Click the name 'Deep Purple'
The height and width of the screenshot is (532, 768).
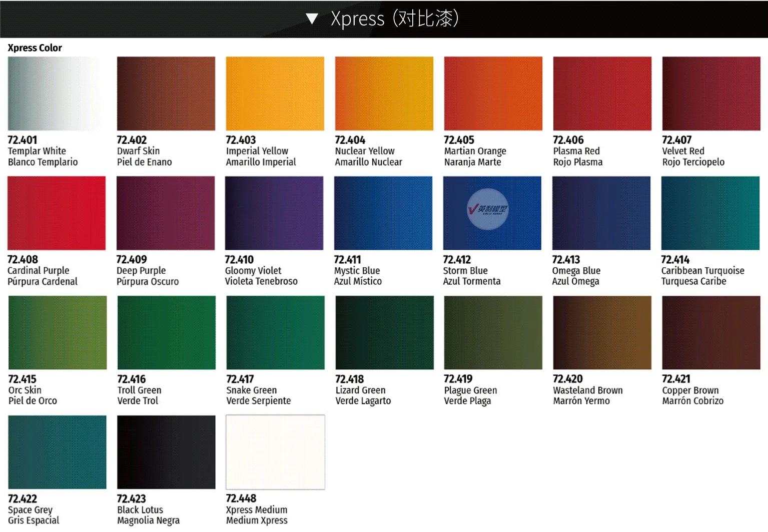pos(141,271)
